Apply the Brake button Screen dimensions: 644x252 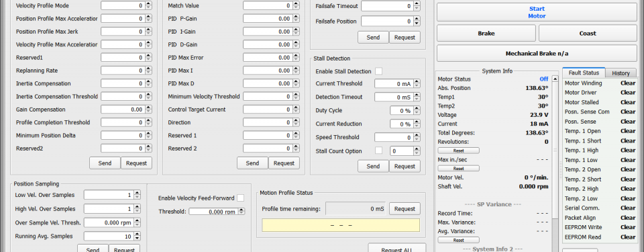[486, 34]
